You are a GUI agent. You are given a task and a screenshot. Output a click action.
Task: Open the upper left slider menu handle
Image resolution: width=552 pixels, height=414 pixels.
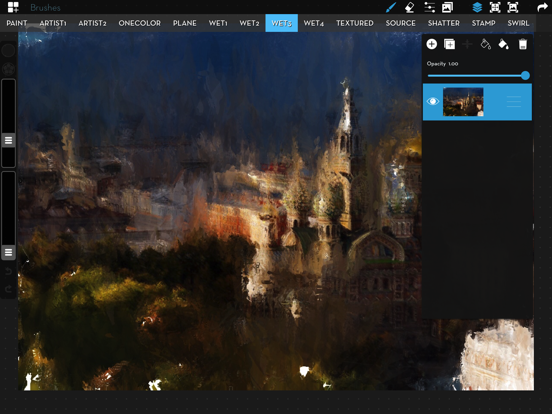point(8,140)
